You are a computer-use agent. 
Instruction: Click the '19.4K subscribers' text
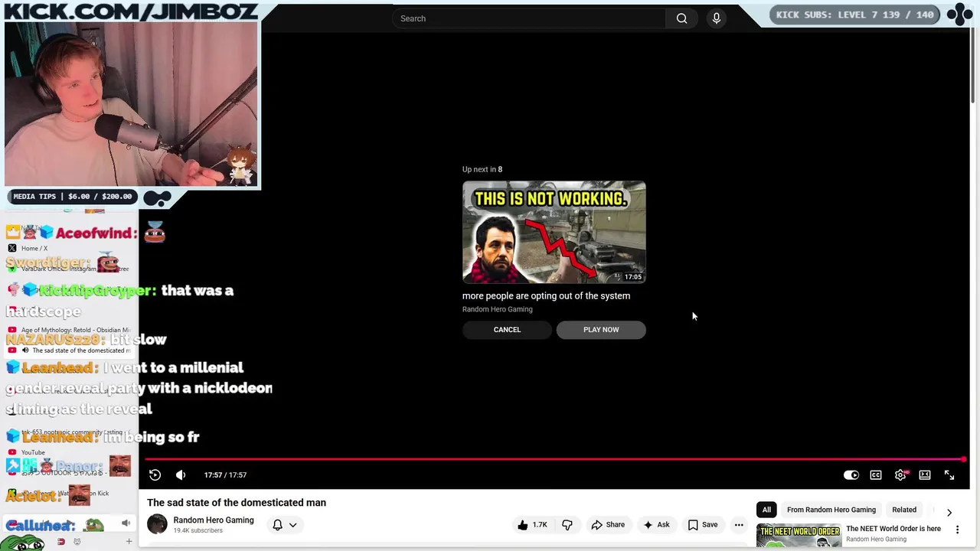[x=198, y=531]
